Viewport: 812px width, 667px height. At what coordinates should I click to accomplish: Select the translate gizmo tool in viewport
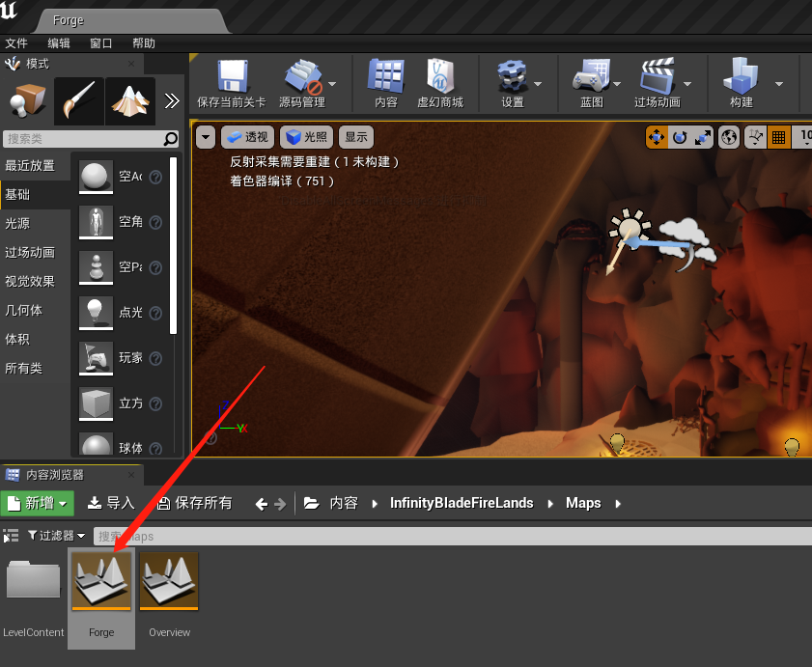[657, 137]
